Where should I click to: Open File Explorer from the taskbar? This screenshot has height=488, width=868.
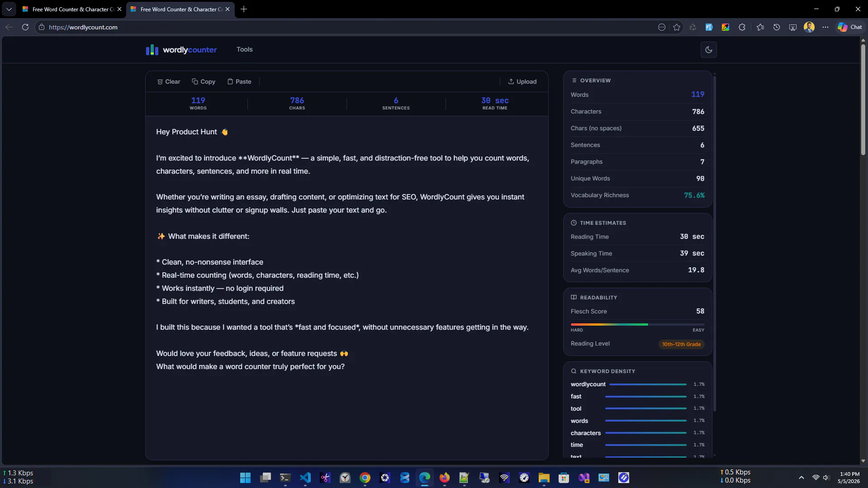point(544,478)
